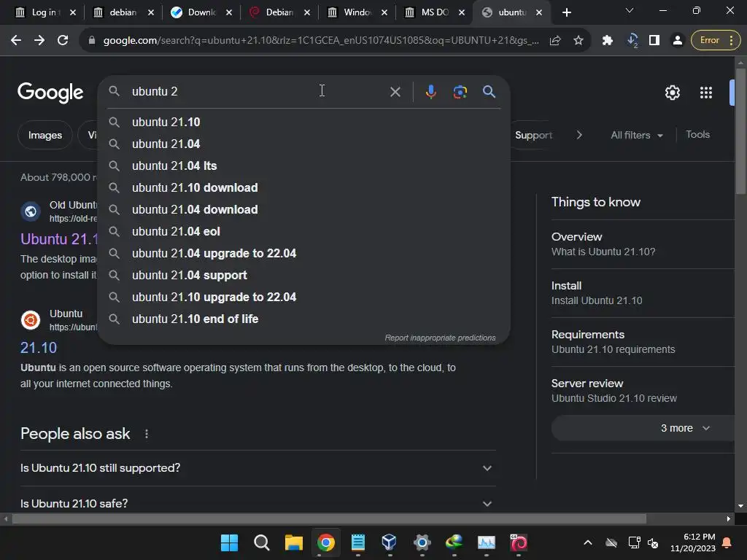
Task: Open the clock and date in taskbar
Action: (693, 542)
